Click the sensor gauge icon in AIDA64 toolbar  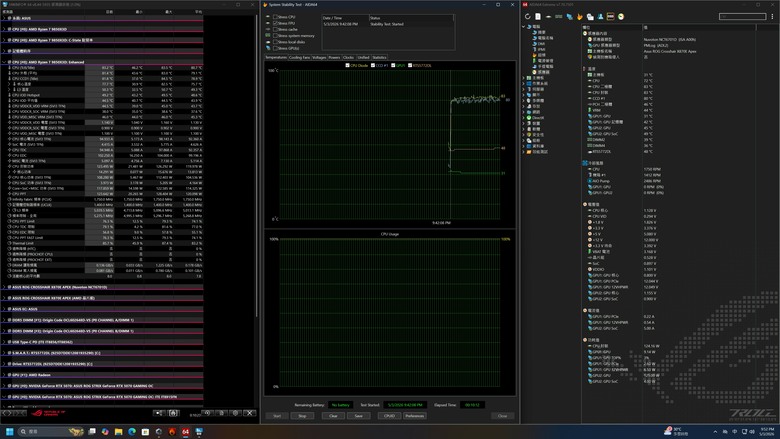(621, 16)
